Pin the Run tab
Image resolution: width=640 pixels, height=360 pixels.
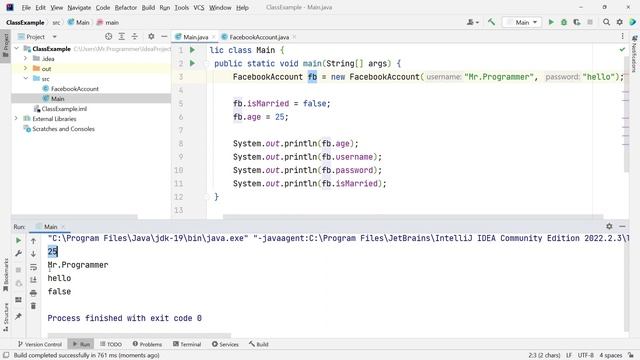18,316
